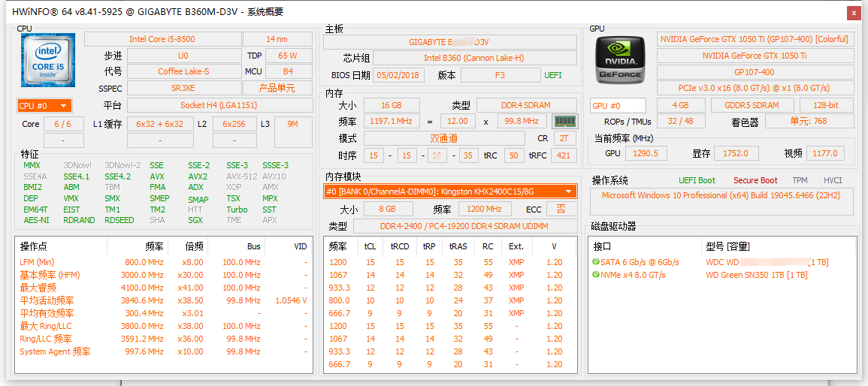Click the tCL column header in timings table
The image size is (868, 386).
pyautogui.click(x=370, y=246)
